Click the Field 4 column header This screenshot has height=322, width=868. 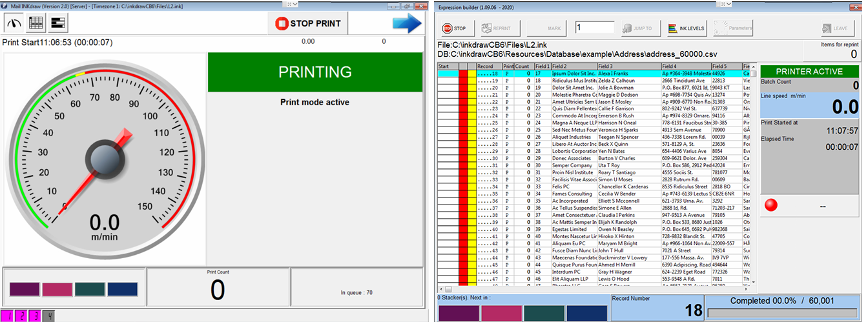(x=686, y=66)
